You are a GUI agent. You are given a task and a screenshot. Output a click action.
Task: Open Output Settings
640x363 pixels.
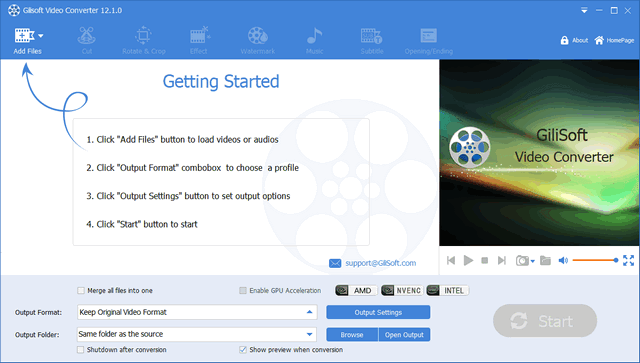click(x=378, y=312)
